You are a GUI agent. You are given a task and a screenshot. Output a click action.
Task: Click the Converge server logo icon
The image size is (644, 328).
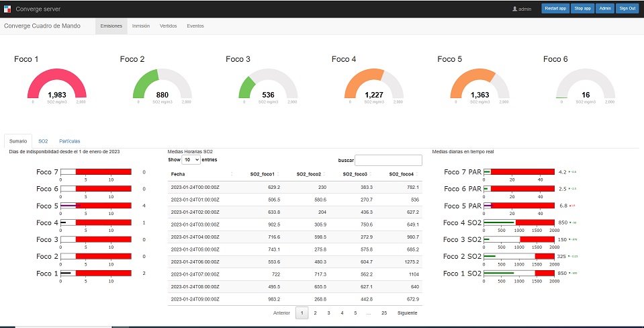tap(7, 9)
